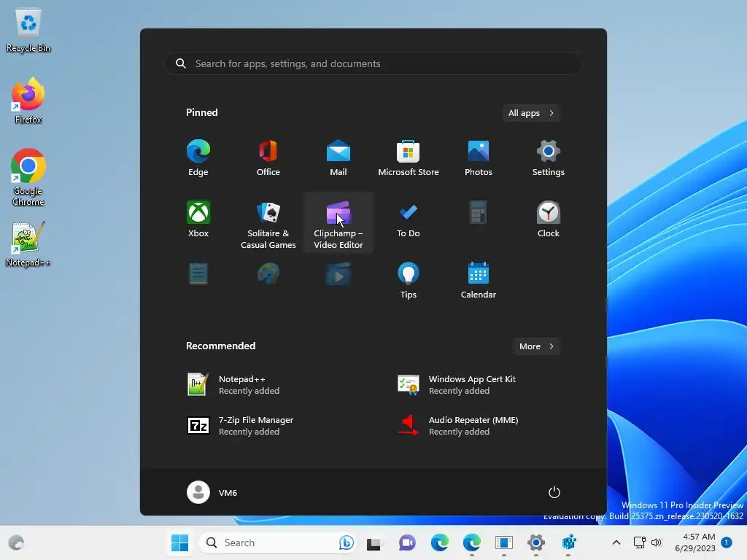Open the clock showing 4:57 AM

[x=695, y=542]
